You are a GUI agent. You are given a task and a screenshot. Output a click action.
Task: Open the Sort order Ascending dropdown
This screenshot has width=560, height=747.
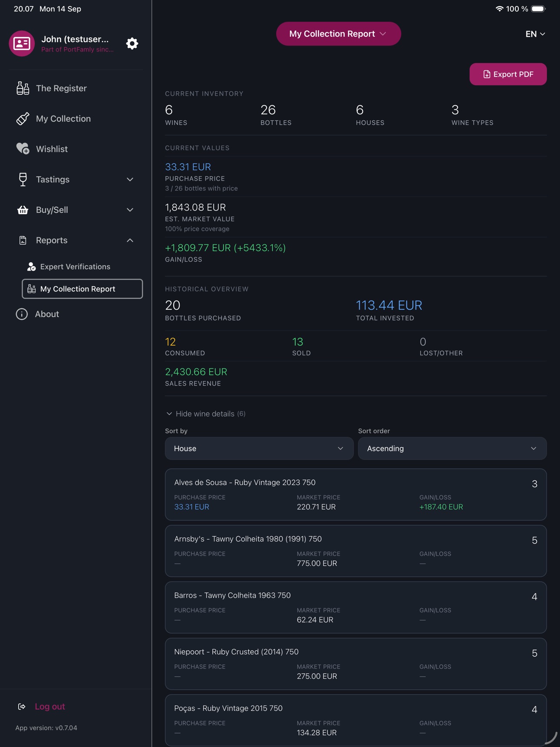coord(452,448)
